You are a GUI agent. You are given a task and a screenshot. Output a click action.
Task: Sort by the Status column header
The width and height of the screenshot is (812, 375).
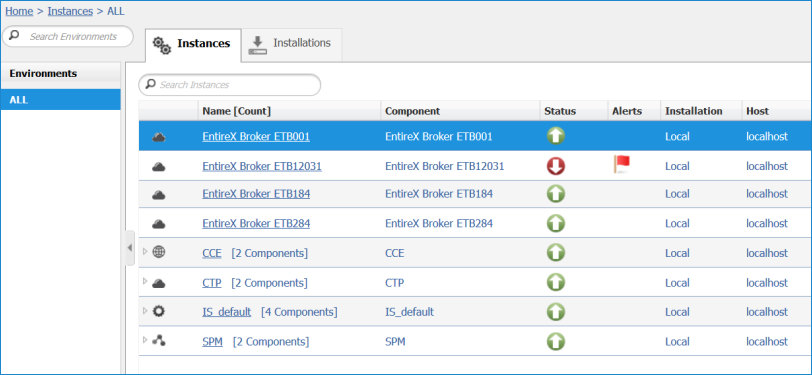pos(574,111)
